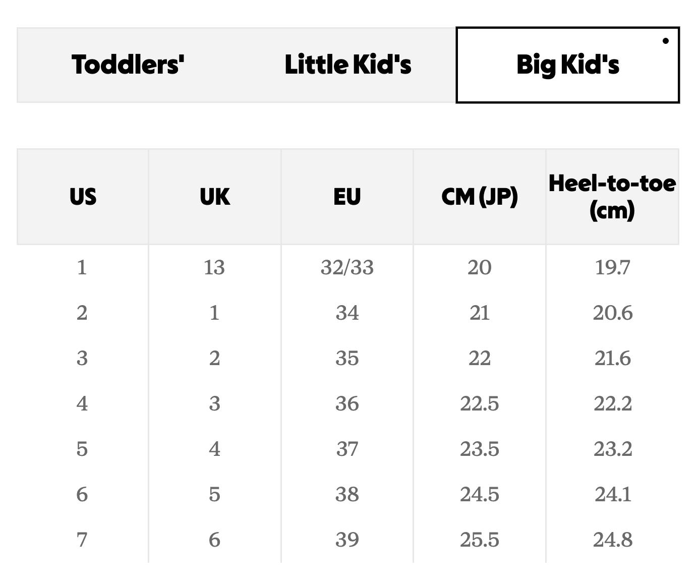Click the 23.2 heel-to-toe value

coord(613,449)
